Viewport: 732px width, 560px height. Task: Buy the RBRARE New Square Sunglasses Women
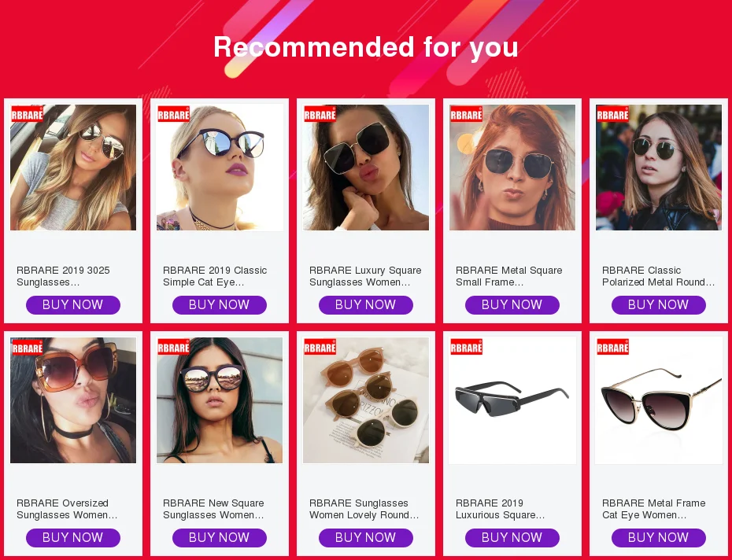220,538
